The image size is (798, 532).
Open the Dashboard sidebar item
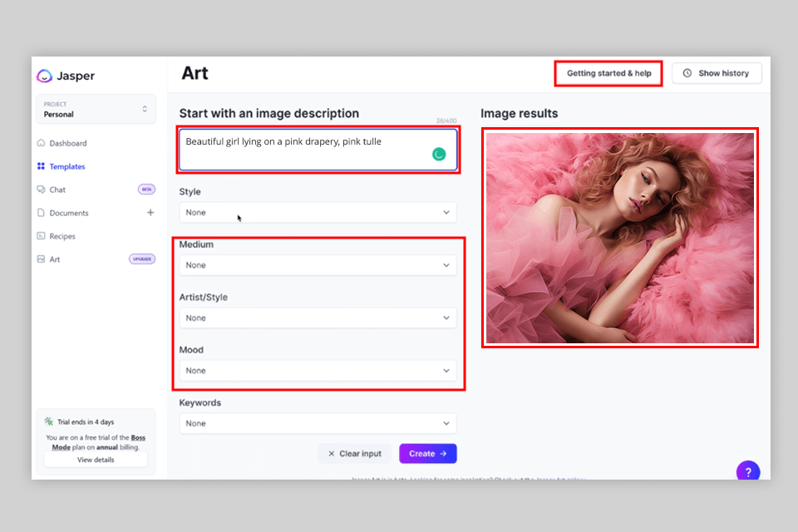pyautogui.click(x=67, y=143)
